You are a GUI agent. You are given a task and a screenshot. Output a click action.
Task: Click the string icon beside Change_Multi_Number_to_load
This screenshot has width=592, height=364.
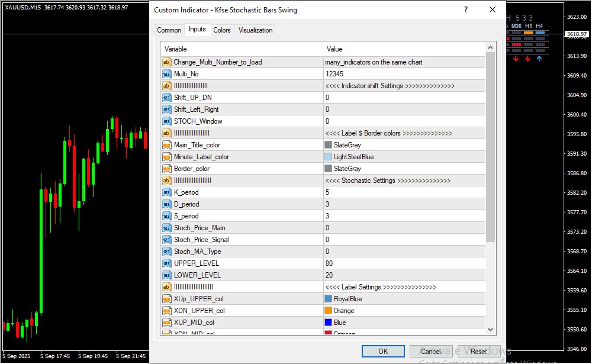click(x=166, y=62)
